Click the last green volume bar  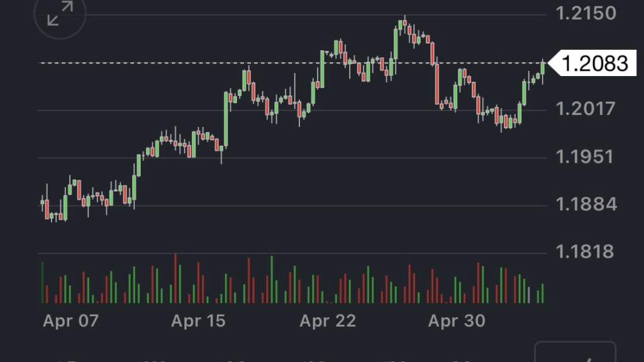(542, 293)
